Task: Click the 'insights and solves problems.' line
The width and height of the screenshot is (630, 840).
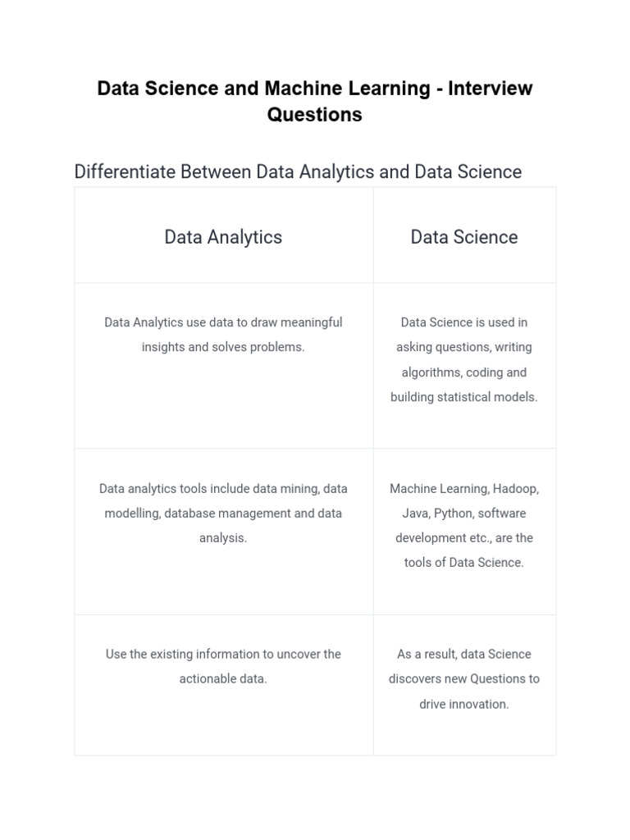Action: click(223, 347)
